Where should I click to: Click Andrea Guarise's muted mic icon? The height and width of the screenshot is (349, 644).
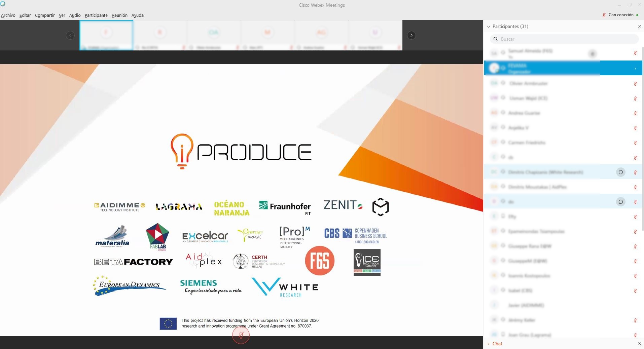click(635, 113)
